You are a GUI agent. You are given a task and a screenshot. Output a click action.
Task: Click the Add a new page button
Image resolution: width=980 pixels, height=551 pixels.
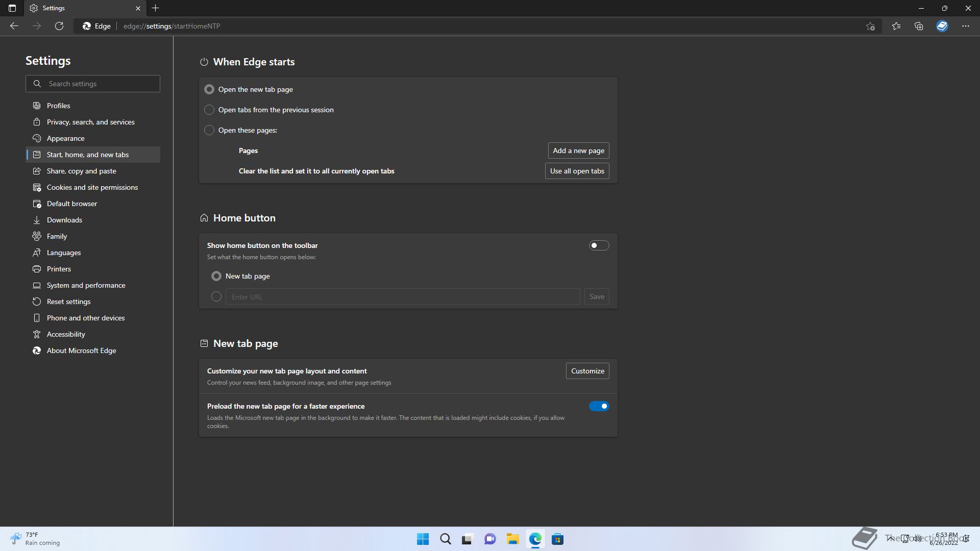578,151
